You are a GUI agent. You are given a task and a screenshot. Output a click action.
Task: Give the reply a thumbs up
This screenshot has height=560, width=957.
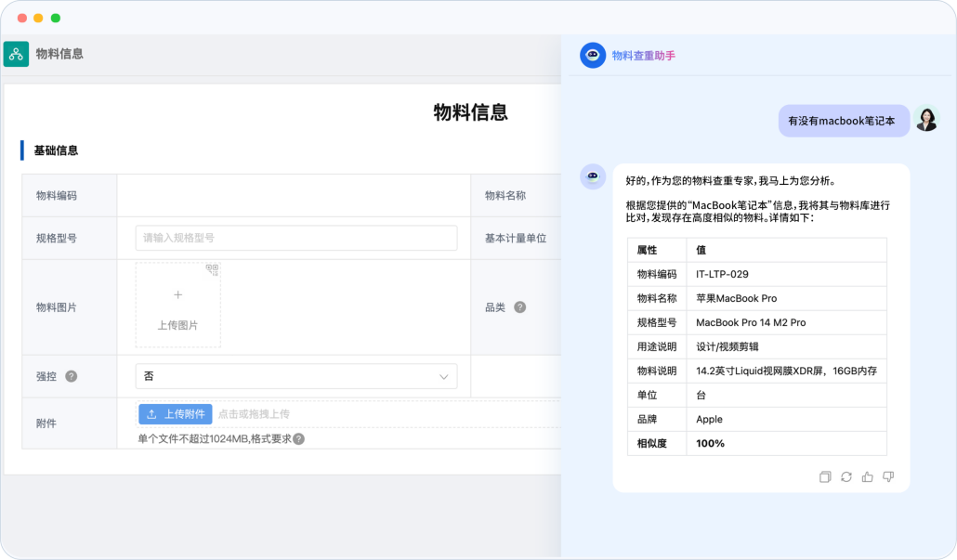[867, 477]
